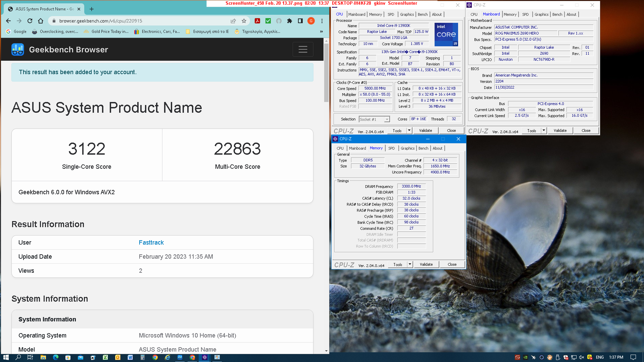Open Tools dropdown arrow in CPU-Z Mainboard window
This screenshot has width=644, height=362.
[544, 131]
